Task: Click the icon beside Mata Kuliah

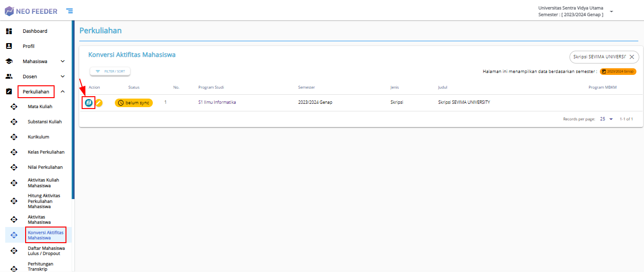Action: (x=14, y=107)
